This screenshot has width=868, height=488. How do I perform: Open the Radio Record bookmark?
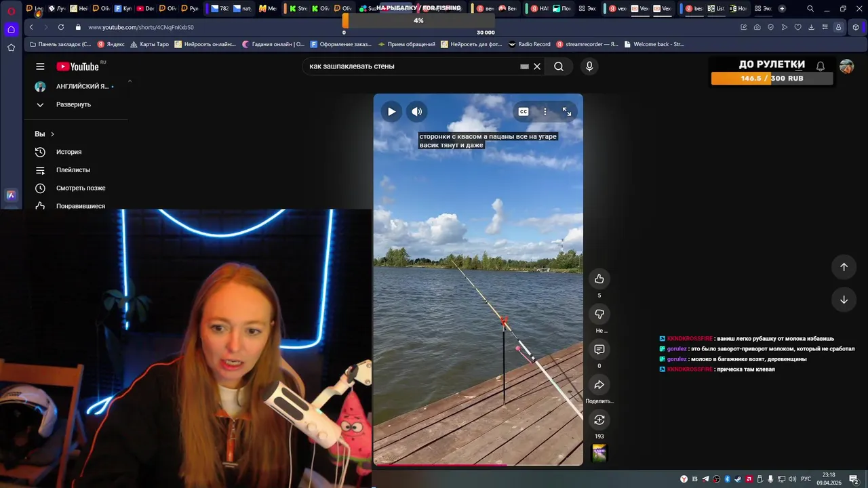[x=530, y=44]
